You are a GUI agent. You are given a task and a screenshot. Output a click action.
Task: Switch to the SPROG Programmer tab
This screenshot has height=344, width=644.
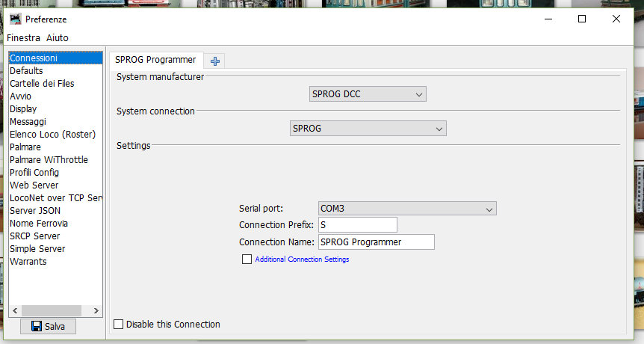tap(155, 60)
